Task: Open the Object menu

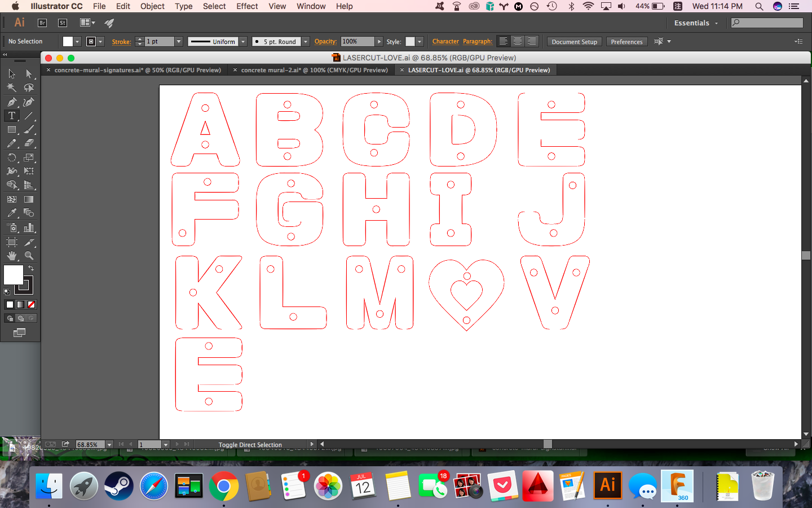Action: click(x=152, y=6)
